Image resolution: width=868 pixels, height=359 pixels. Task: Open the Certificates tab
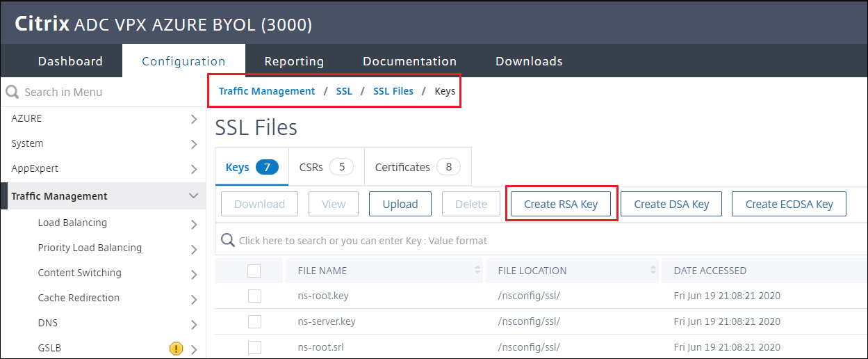click(417, 167)
